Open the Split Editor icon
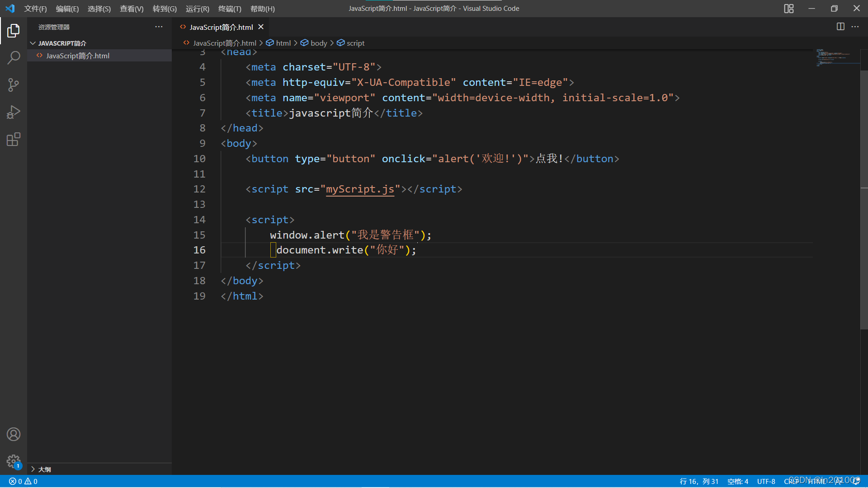Viewport: 868px width, 488px height. click(x=840, y=27)
